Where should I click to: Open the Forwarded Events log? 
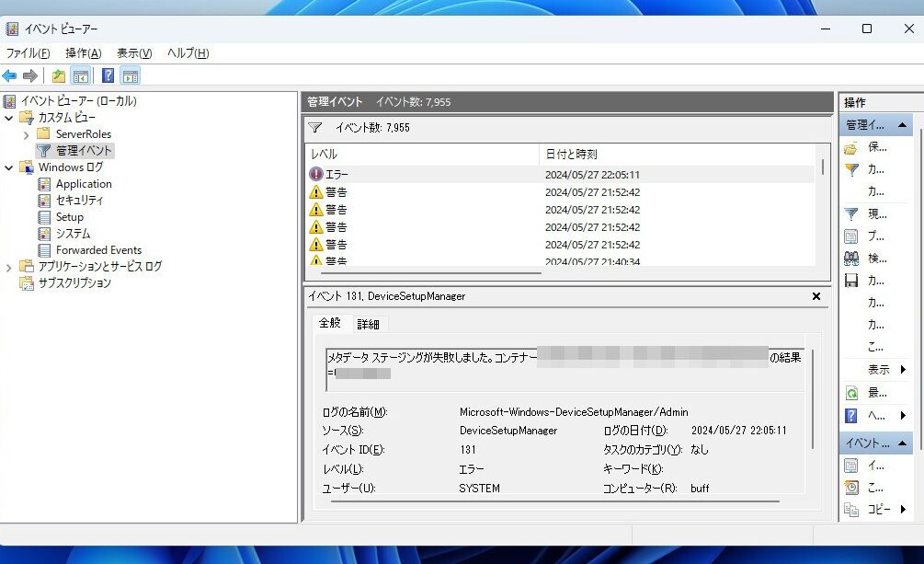point(98,249)
